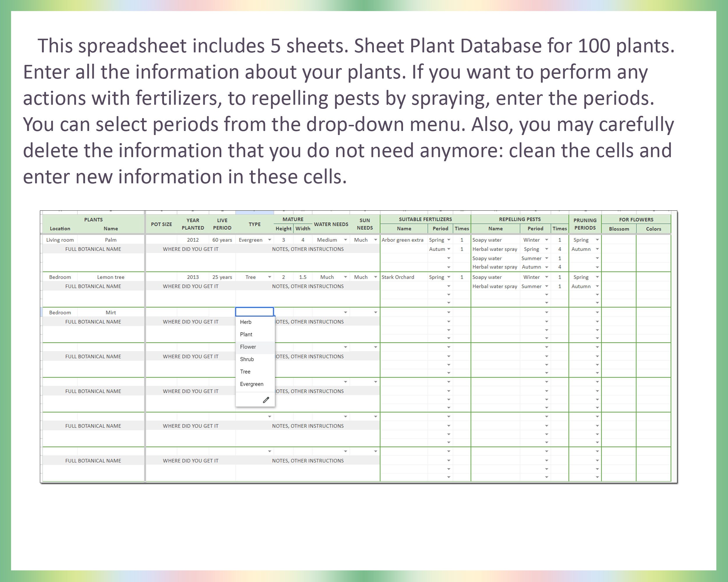728x582 pixels.
Task: Open the Winter period dropdown beside Soapy water
Action: 547,239
